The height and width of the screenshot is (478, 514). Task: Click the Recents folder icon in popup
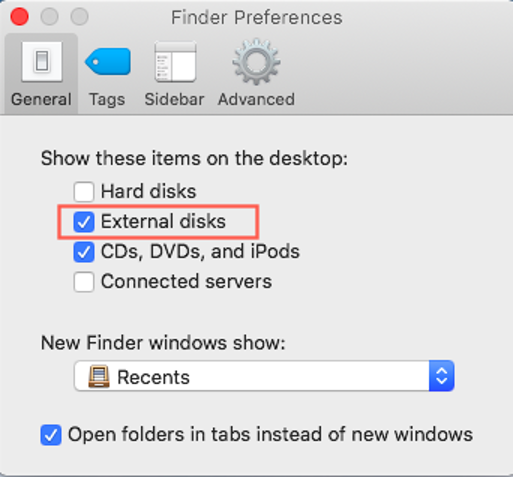(x=99, y=376)
